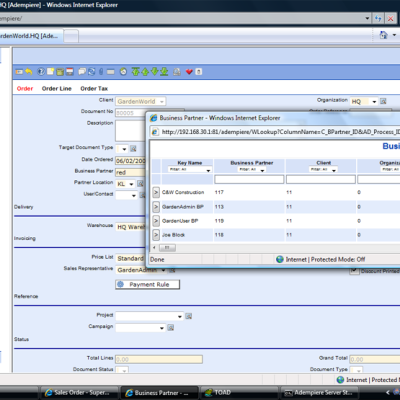
Task: Click the 'Joe Block' name cell
Action: coord(173,235)
